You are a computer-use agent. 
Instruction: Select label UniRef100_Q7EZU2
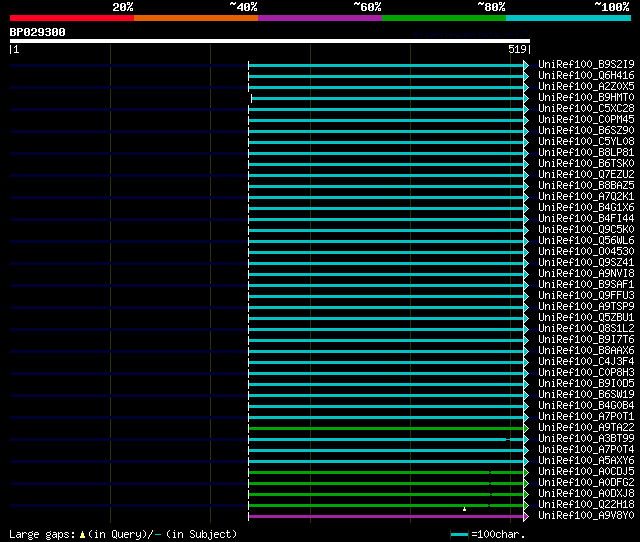(x=586, y=174)
